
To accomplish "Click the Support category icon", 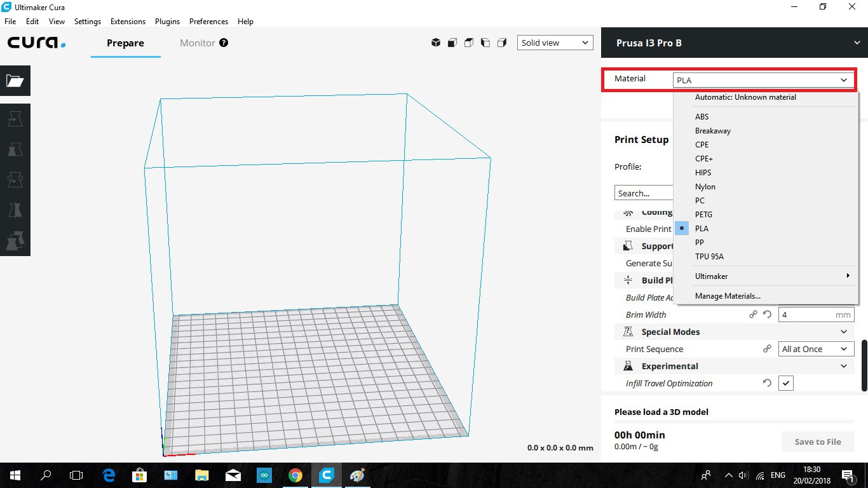I will click(628, 246).
